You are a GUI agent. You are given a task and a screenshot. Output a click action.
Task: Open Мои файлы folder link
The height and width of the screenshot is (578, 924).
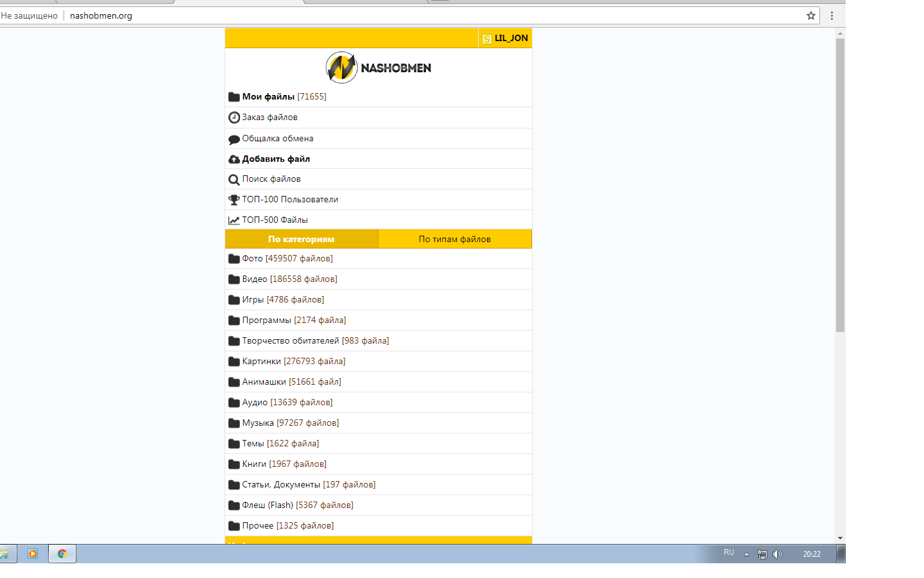pos(268,97)
